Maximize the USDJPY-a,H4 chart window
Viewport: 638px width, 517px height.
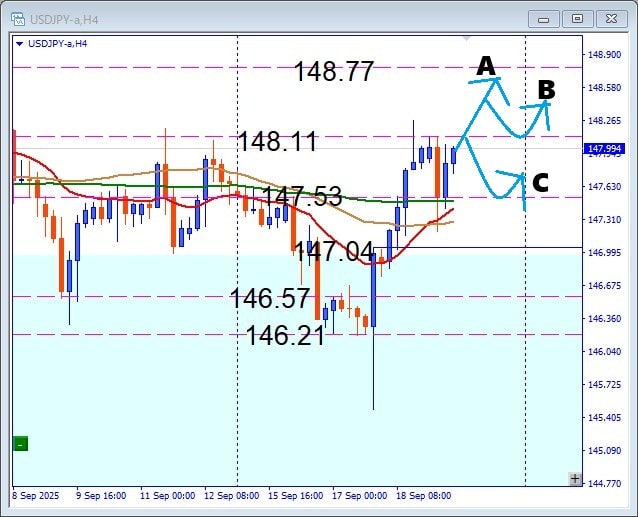tap(577, 19)
